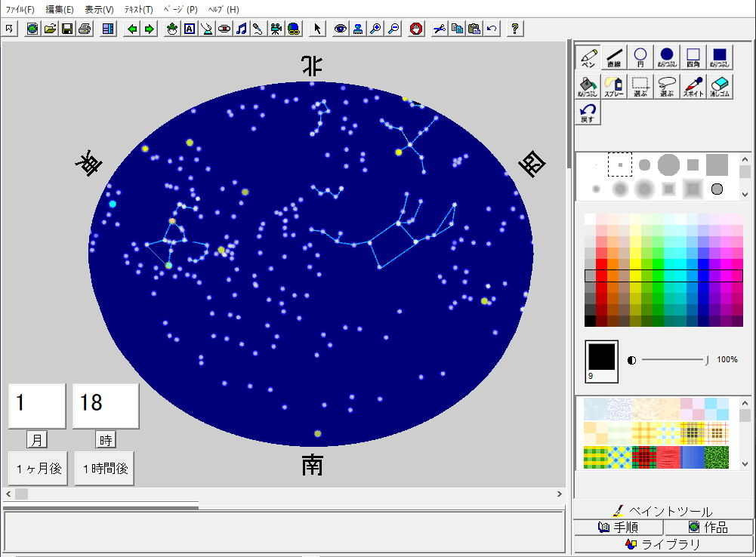
Task: Click the printer icon in the toolbar
Action: [85, 29]
